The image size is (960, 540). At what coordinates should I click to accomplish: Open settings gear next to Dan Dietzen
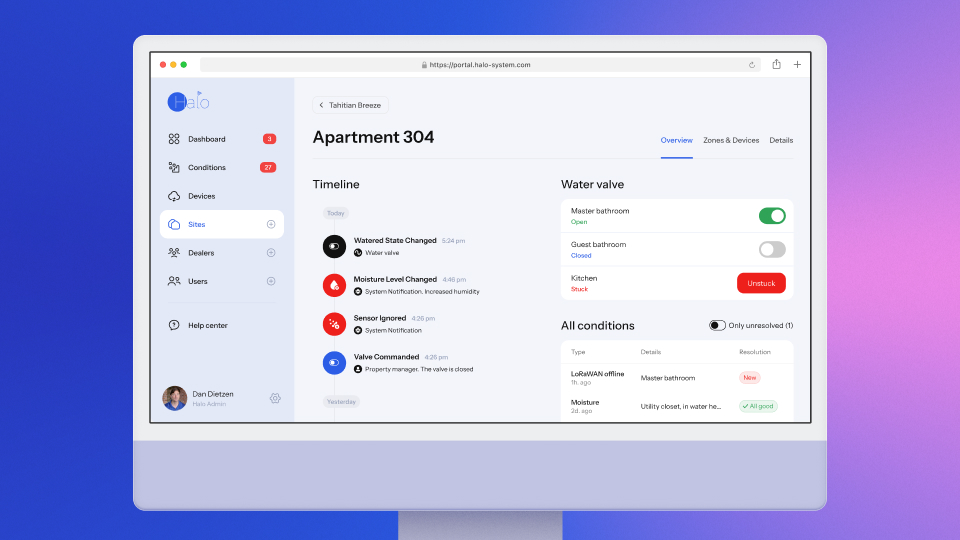[275, 398]
